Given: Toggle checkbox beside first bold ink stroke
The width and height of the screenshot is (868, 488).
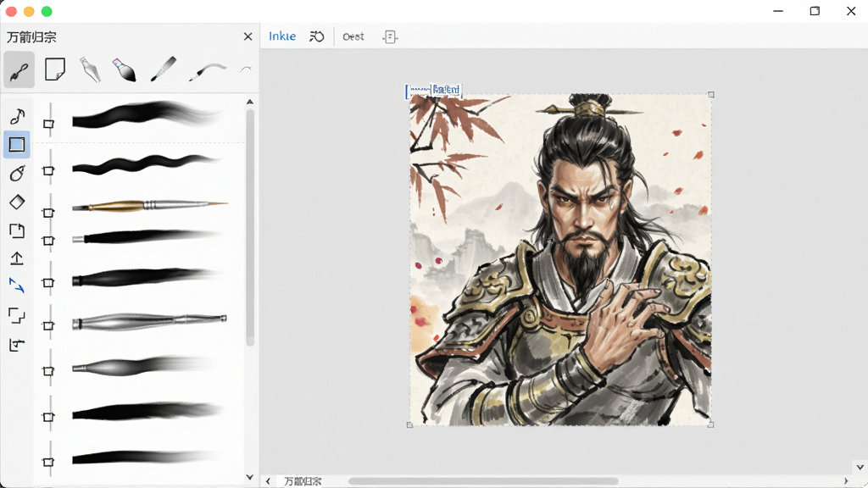Looking at the screenshot, I should tap(48, 125).
